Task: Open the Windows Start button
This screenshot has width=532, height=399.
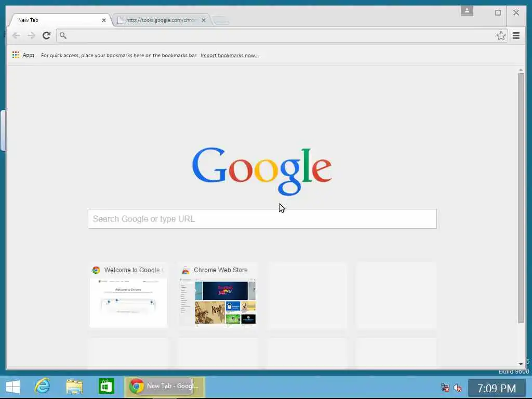Action: pos(13,387)
